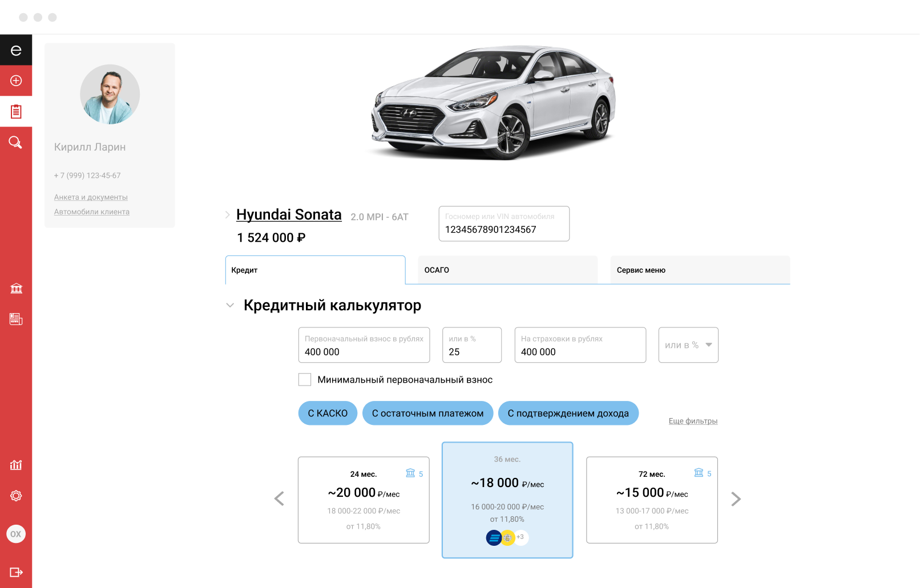Toggle the С подтверждением дохода filter
920x588 pixels.
568,413
